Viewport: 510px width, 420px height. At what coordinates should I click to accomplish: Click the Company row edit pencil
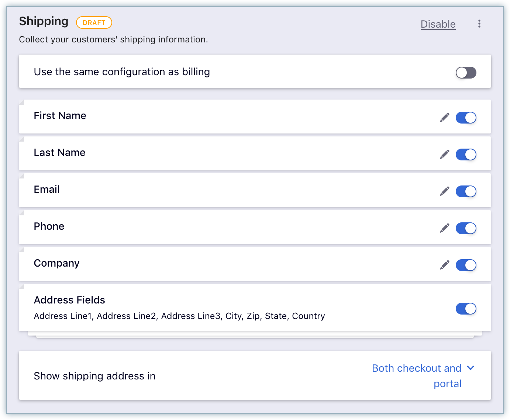tap(445, 265)
